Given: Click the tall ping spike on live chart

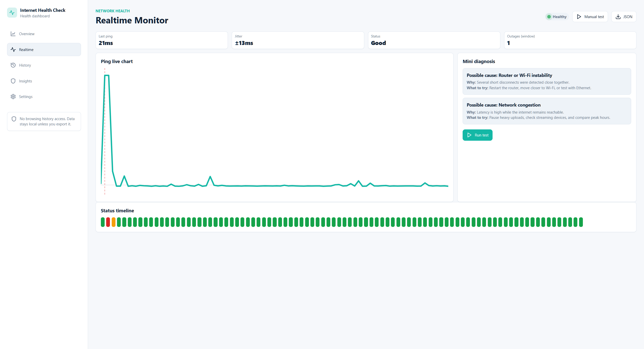Looking at the screenshot, I should 107,75.
